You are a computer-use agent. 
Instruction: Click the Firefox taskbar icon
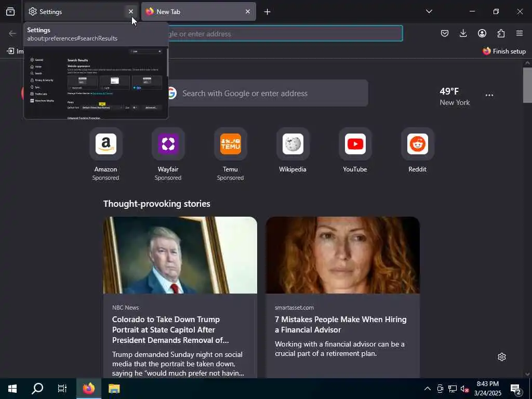88,389
